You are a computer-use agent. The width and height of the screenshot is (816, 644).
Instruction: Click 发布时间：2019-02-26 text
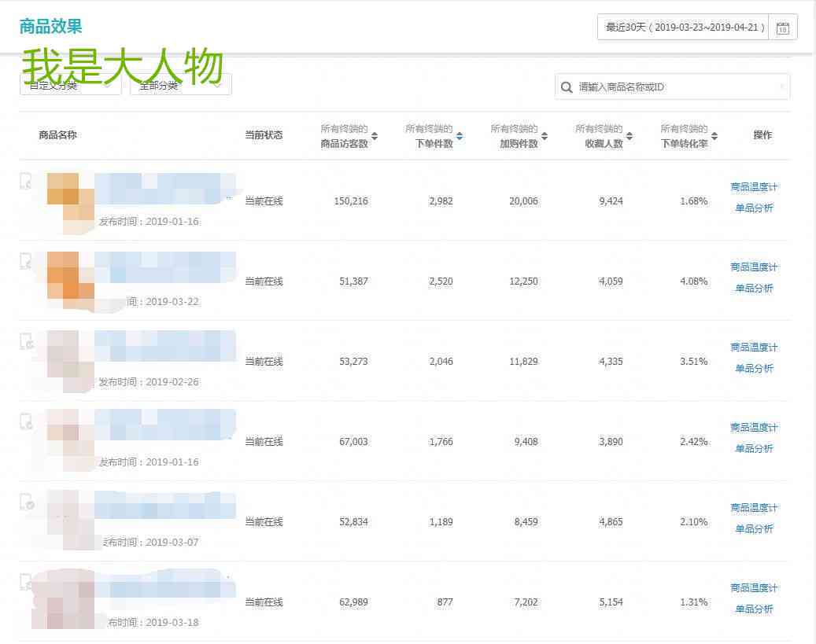[x=149, y=382]
